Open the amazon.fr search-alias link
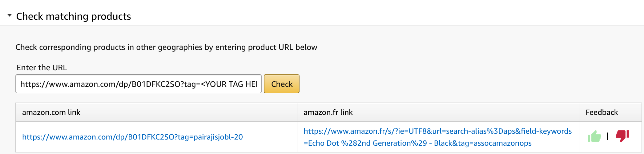Screen dimensions: 644x154 437,132
